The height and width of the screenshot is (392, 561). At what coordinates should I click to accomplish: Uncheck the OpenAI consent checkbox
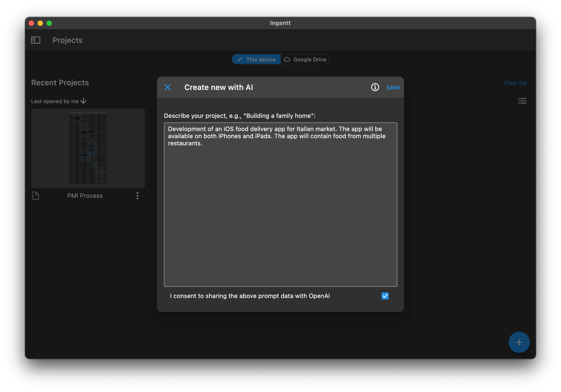[385, 296]
